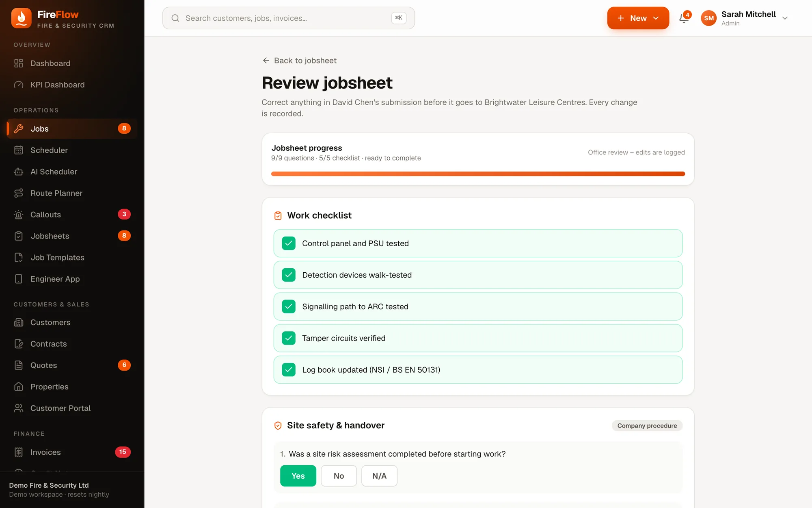Click the Jobsheets clipboard icon

coord(19,236)
